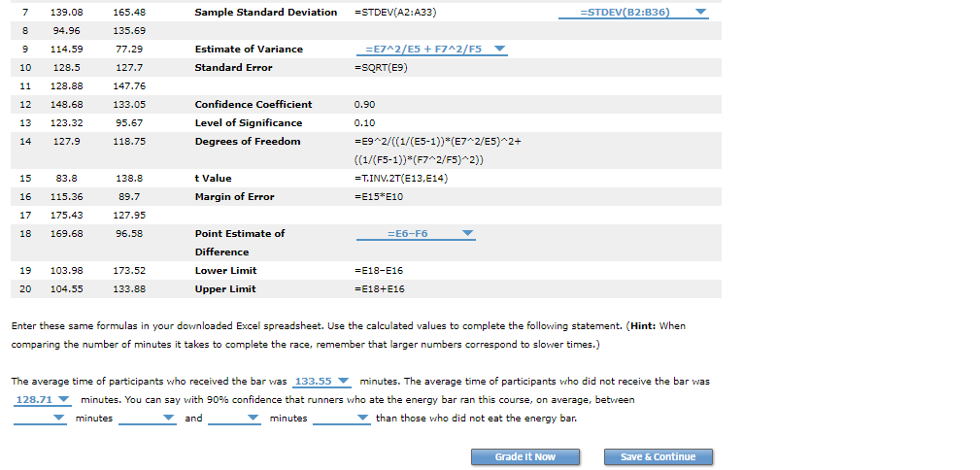Click cell value 148.68 in row 12

67,104
